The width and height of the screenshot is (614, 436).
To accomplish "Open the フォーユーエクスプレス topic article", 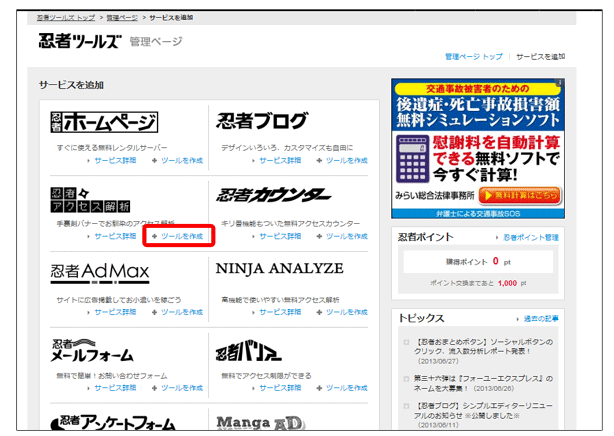I will pyautogui.click(x=483, y=384).
